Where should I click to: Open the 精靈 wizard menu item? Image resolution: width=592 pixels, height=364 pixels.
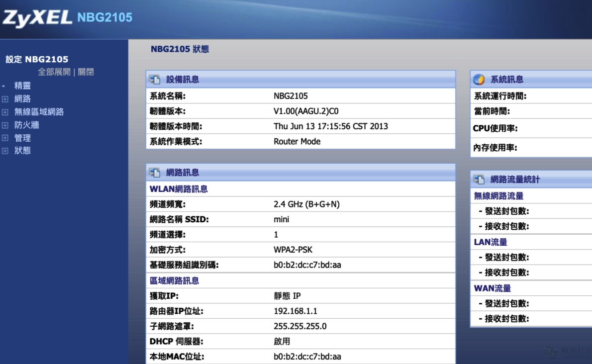(22, 86)
